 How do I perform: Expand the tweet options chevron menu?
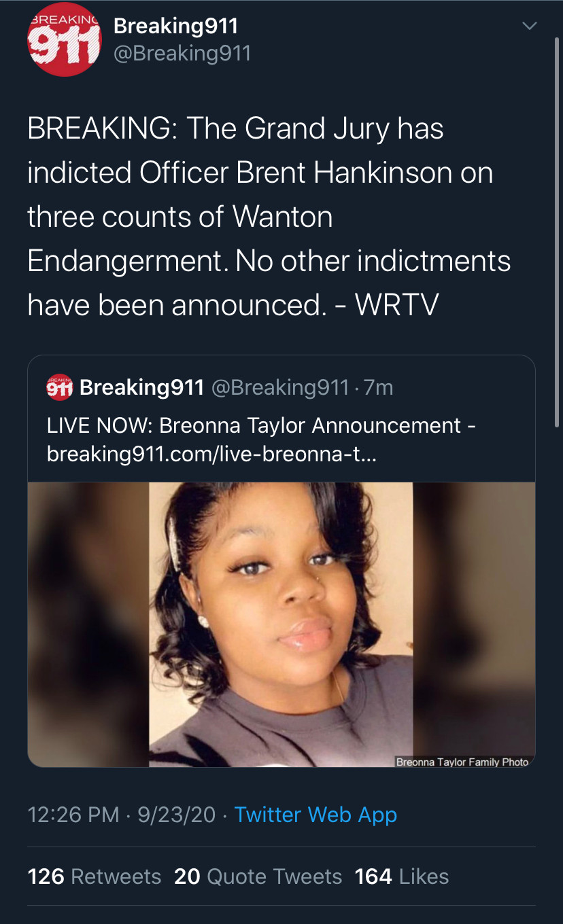click(x=528, y=26)
